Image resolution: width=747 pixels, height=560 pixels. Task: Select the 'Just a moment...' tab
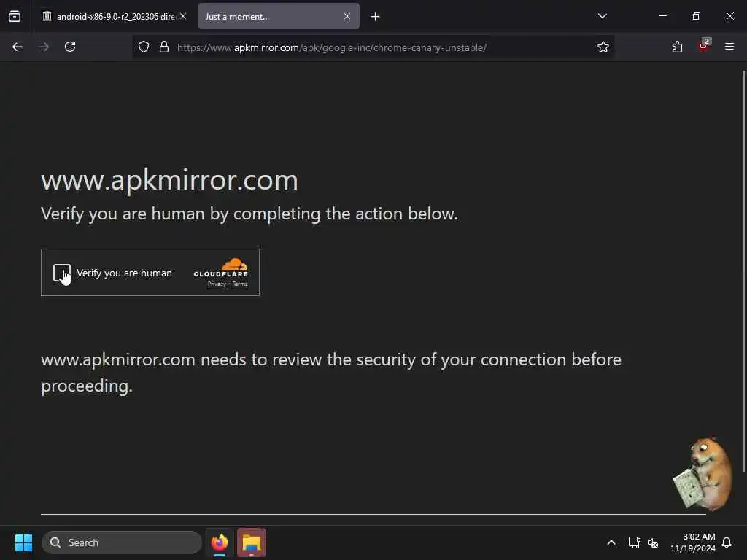279,16
